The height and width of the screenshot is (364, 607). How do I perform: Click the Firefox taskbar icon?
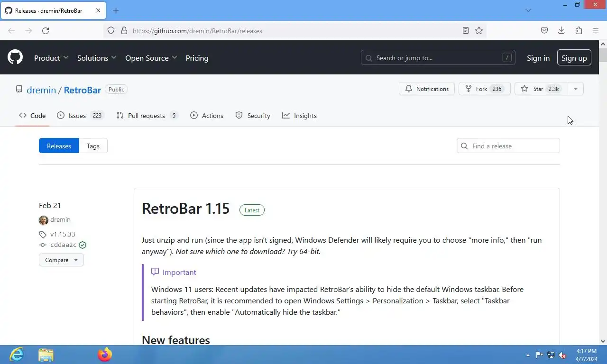point(105,355)
